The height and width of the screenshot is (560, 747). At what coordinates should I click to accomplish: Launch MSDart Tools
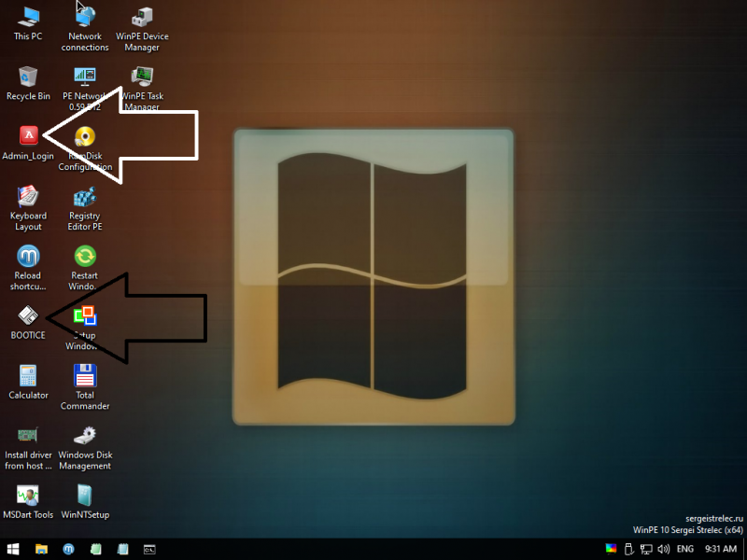point(28,502)
